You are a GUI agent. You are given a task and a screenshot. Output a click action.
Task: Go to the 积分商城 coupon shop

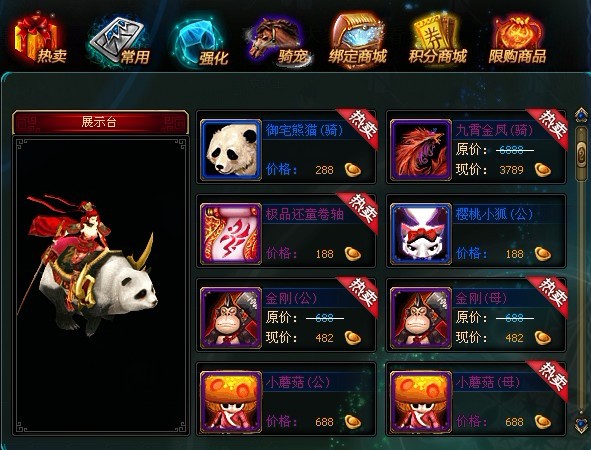(438, 40)
